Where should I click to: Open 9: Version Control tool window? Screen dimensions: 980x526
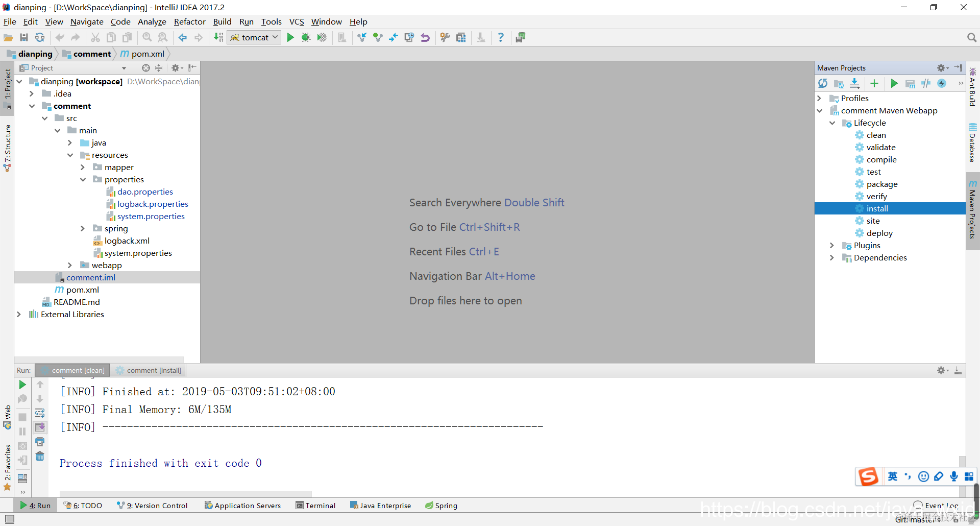152,506
